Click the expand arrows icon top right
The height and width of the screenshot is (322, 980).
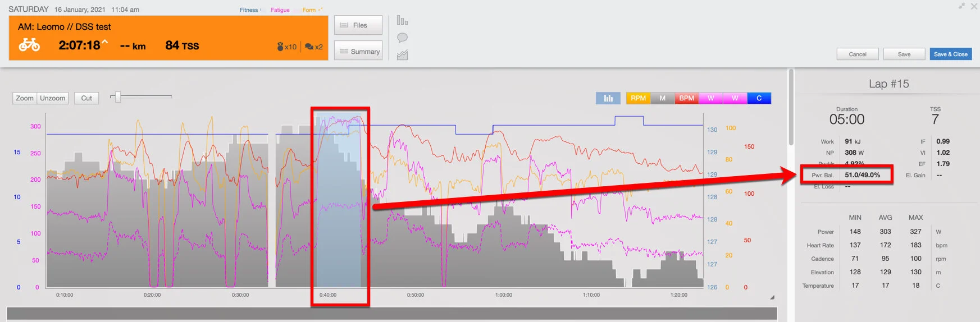(961, 6)
